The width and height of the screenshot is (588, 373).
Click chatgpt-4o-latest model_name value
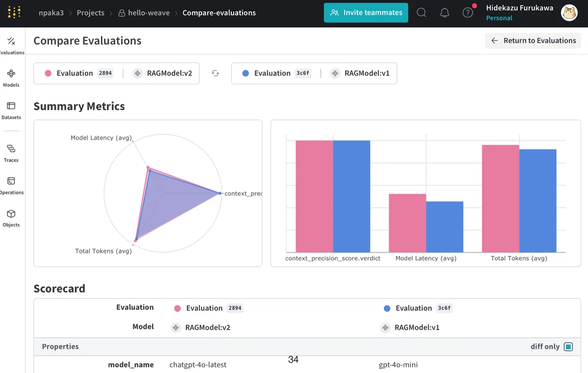[x=198, y=365]
